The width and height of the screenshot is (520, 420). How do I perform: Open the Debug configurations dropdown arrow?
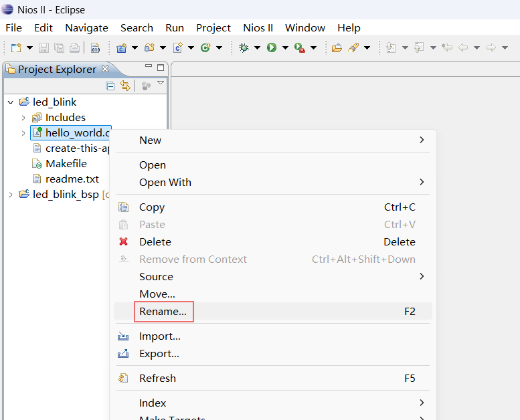pyautogui.click(x=257, y=47)
